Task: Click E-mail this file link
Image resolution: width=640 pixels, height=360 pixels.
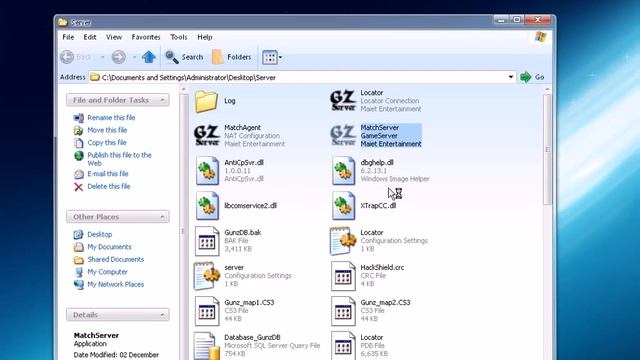Action: tap(108, 173)
